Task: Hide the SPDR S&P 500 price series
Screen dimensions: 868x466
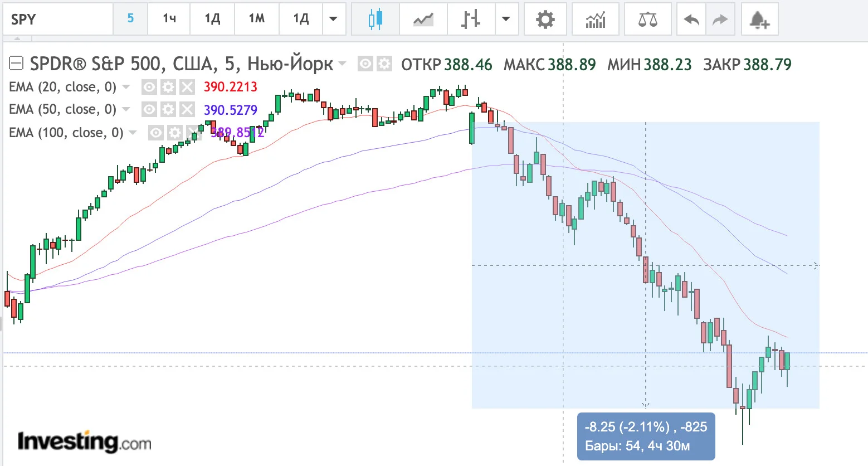Action: [x=365, y=64]
